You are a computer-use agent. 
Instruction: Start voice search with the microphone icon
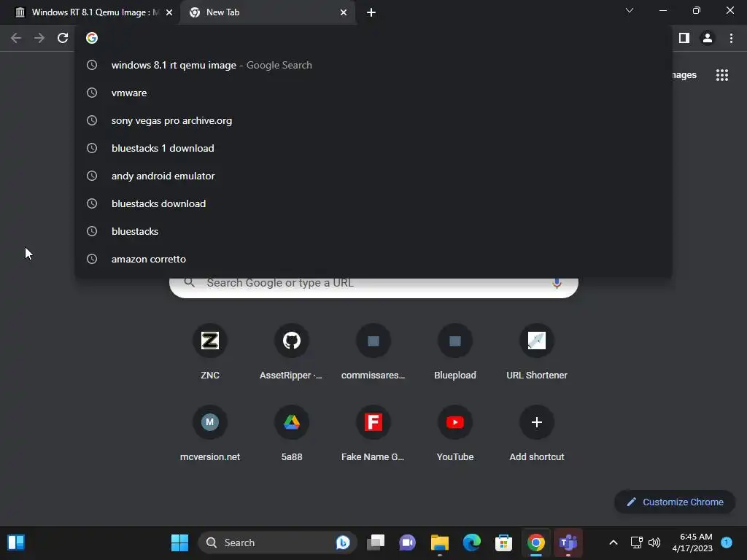557,284
